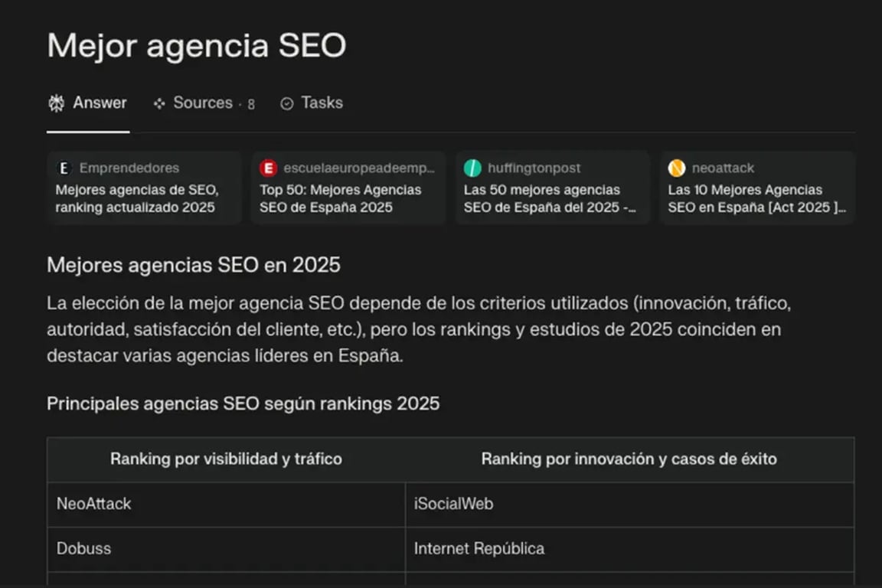The width and height of the screenshot is (882, 588).
Task: Select the 'Mejores agencias SEO en 2025' heading
Action: [194, 264]
